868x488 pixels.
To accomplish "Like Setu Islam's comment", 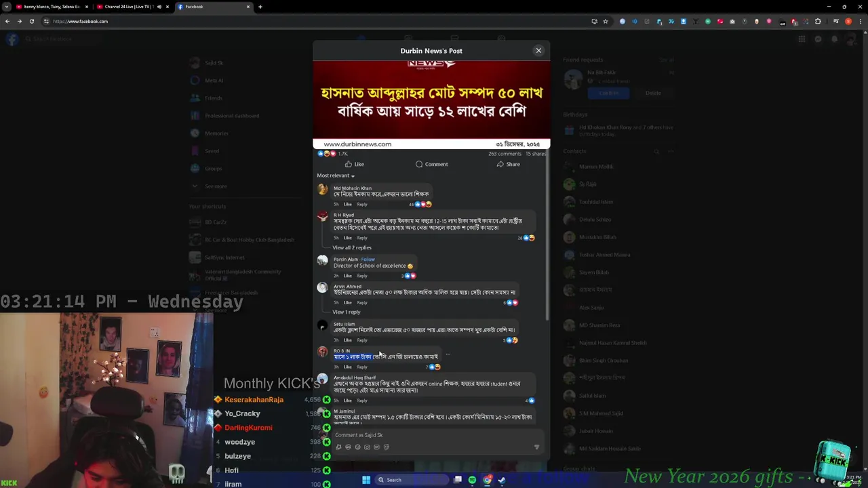I will [347, 340].
